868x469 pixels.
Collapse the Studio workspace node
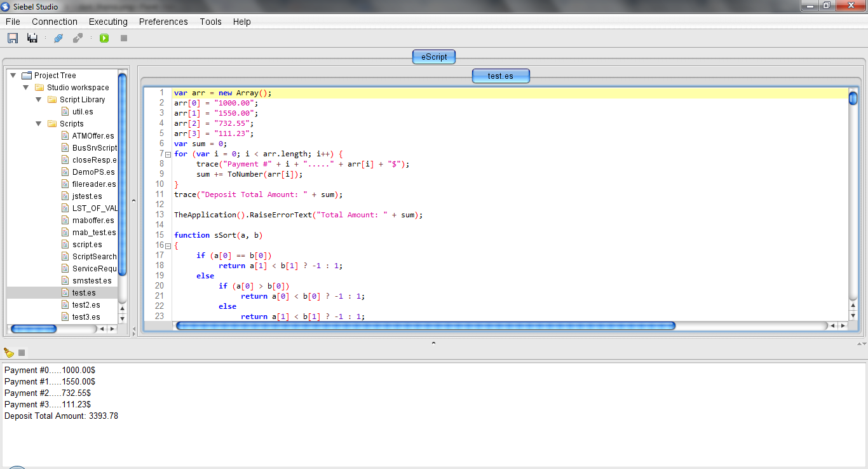tap(26, 88)
